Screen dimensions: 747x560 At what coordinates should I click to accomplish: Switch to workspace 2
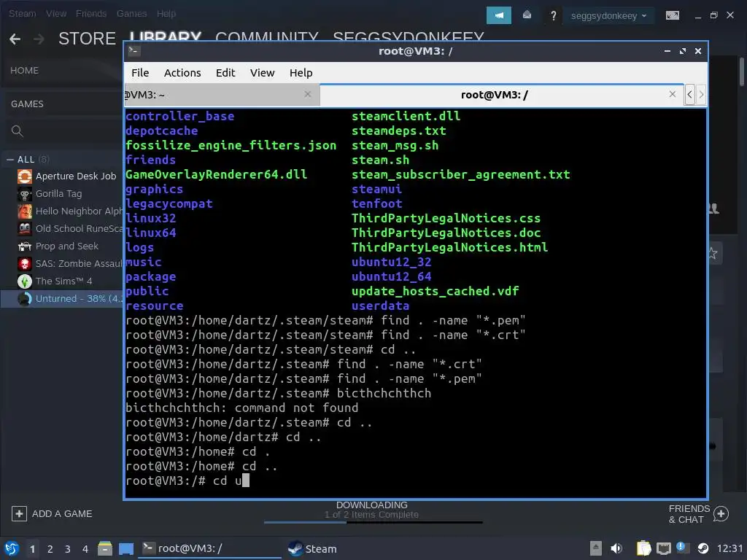click(x=50, y=549)
